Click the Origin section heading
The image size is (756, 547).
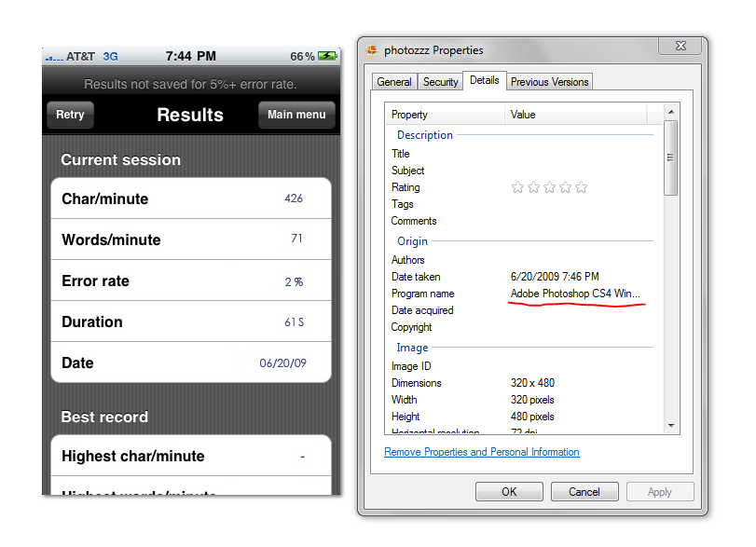[412, 241]
